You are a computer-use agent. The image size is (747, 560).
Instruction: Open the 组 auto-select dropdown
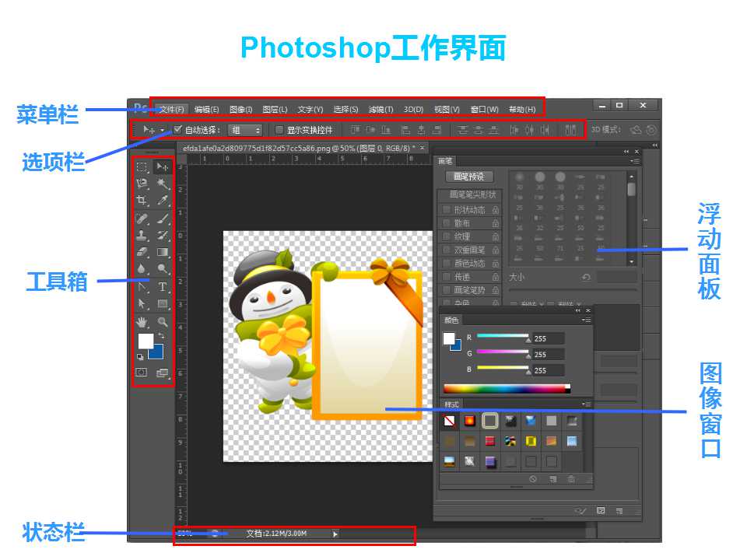pyautogui.click(x=245, y=130)
